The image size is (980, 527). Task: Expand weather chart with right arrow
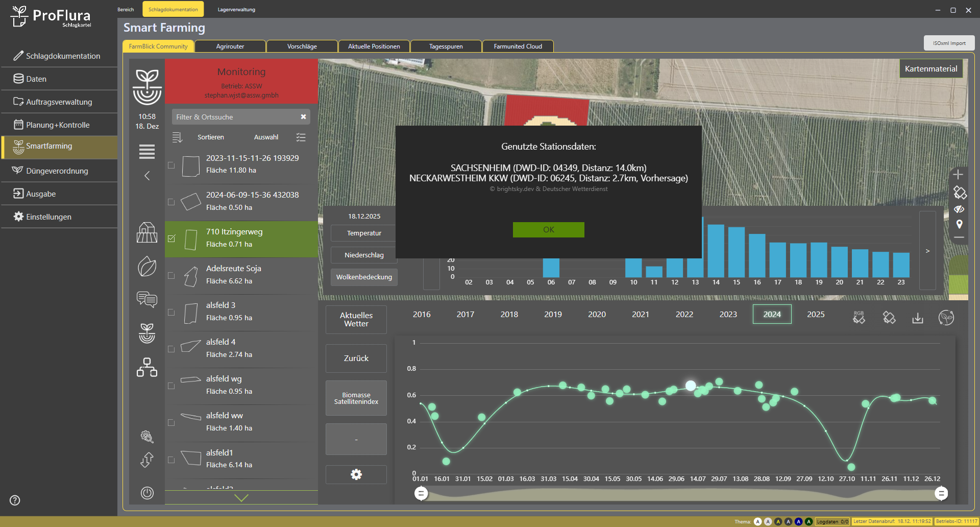pos(927,251)
